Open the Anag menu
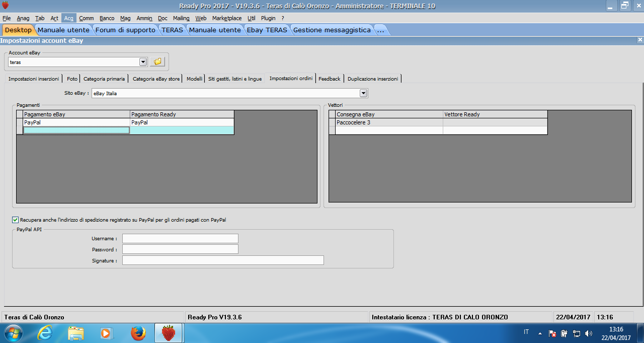The image size is (644, 343). pyautogui.click(x=23, y=18)
